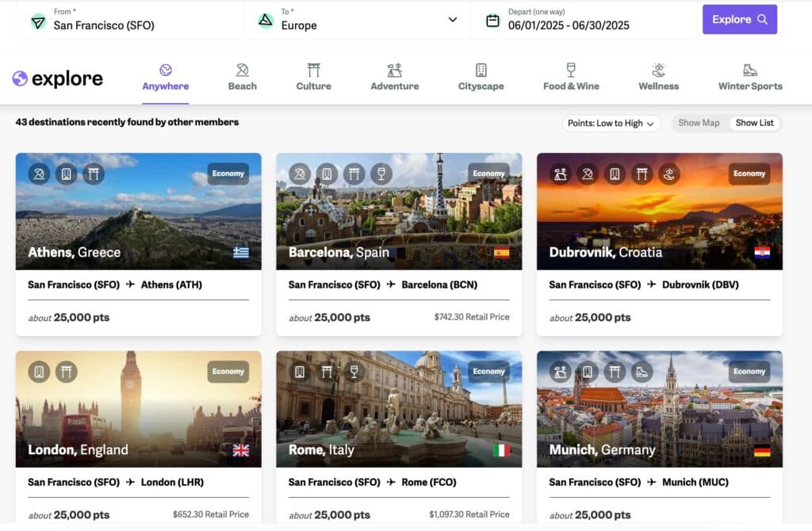Select the Food & Wine glass icon
Screen dimensions: 812x531
tap(570, 71)
